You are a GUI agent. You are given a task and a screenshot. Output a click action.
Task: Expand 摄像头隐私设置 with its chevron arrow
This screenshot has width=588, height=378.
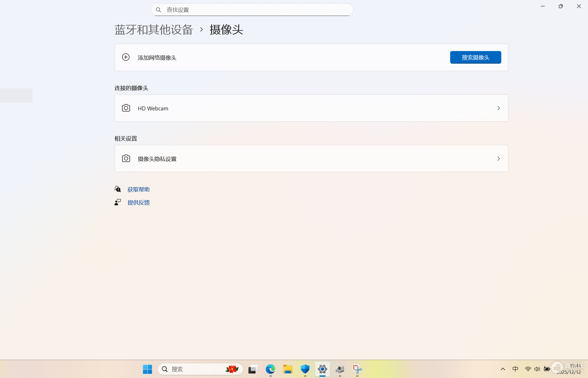(x=498, y=159)
